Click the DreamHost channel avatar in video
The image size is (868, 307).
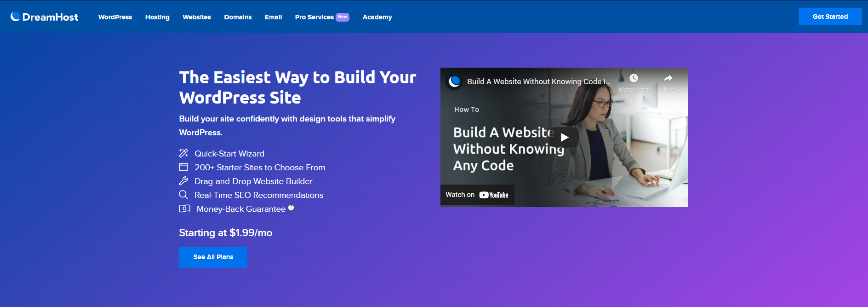(x=455, y=81)
